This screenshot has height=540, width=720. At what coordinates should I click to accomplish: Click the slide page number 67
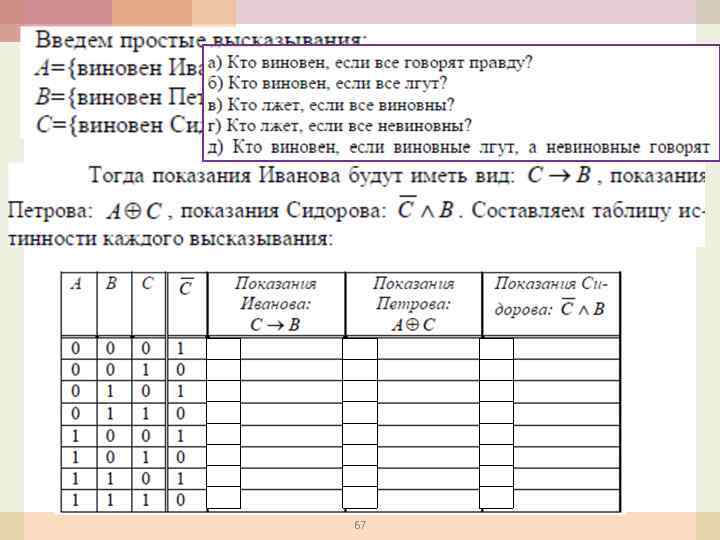point(360,525)
